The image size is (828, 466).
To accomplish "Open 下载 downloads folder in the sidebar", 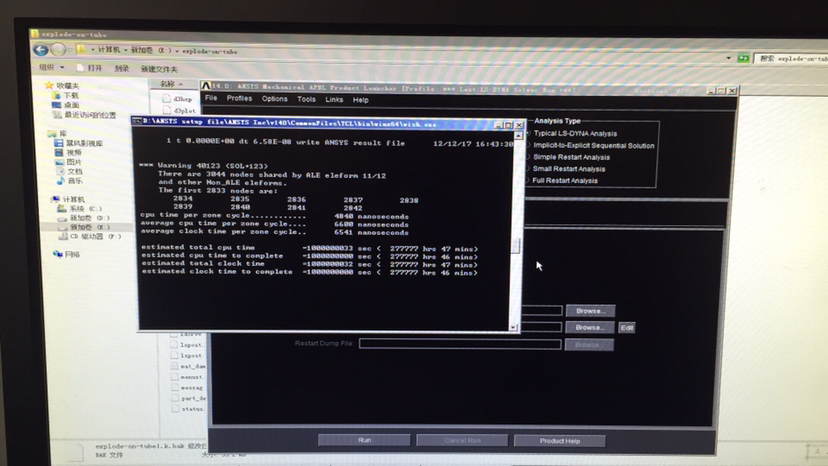I will coord(66,95).
